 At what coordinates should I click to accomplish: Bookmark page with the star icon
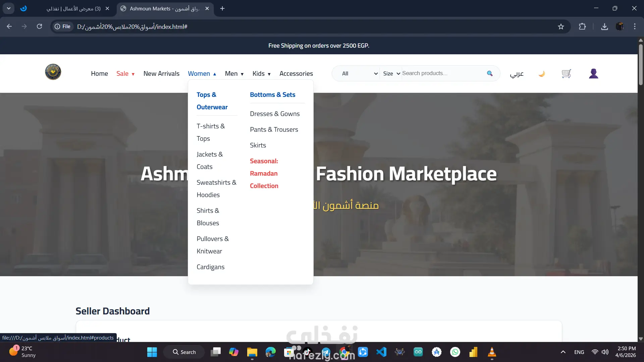(x=561, y=26)
